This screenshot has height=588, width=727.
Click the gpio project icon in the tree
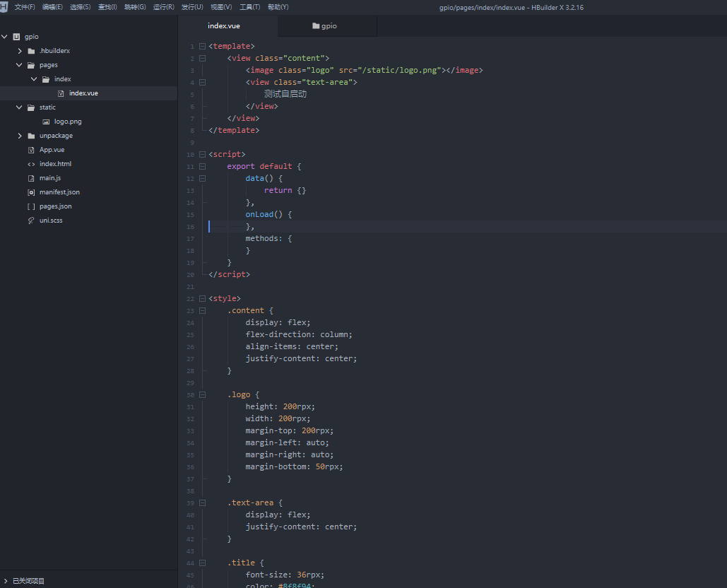pos(16,37)
